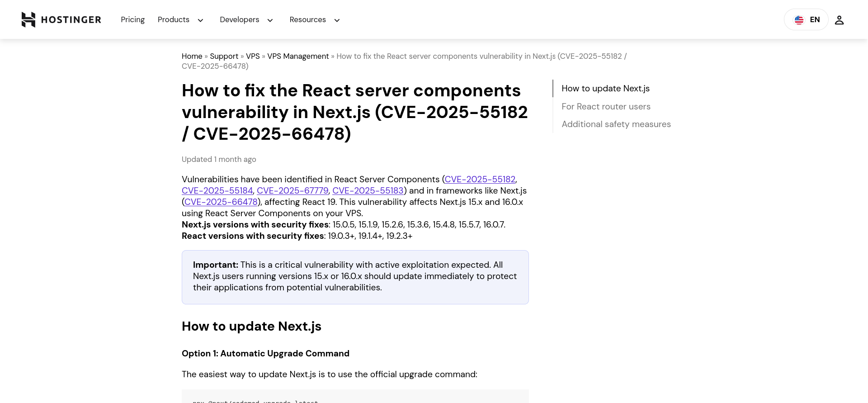Viewport: 868px width, 403px height.
Task: Click the 'How to update Next.js' section heading
Action: (251, 326)
